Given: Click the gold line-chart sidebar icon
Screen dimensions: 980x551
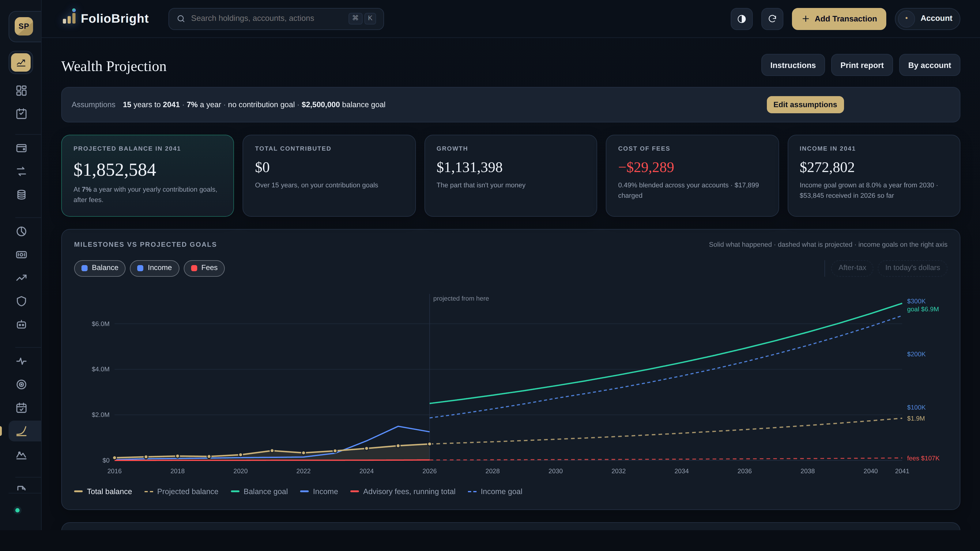Looking at the screenshot, I should (21, 62).
